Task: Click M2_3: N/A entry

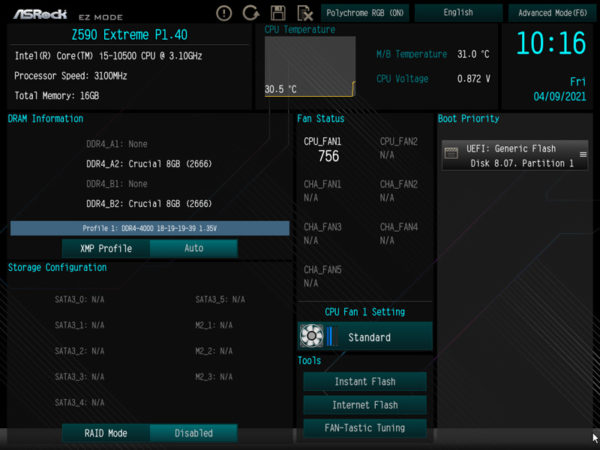Action: tap(214, 377)
